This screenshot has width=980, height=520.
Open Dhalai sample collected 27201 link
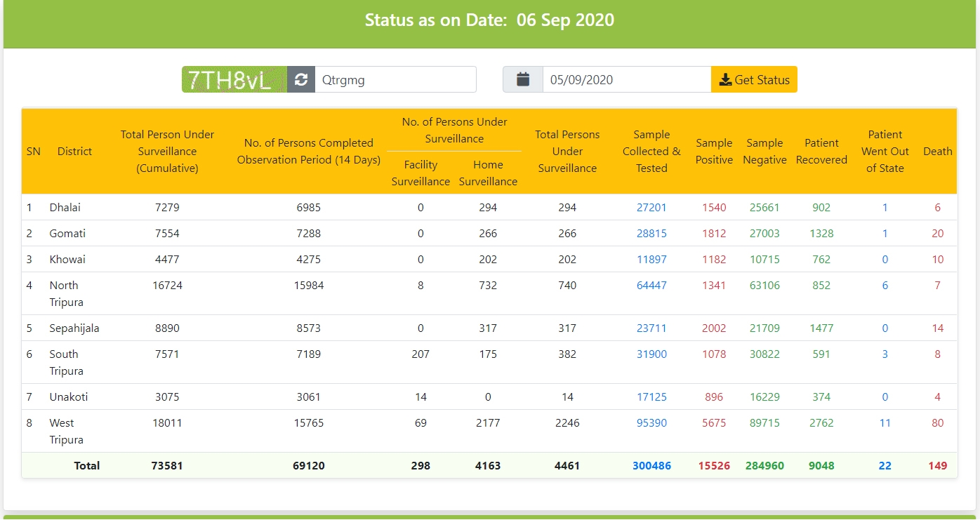pos(651,208)
